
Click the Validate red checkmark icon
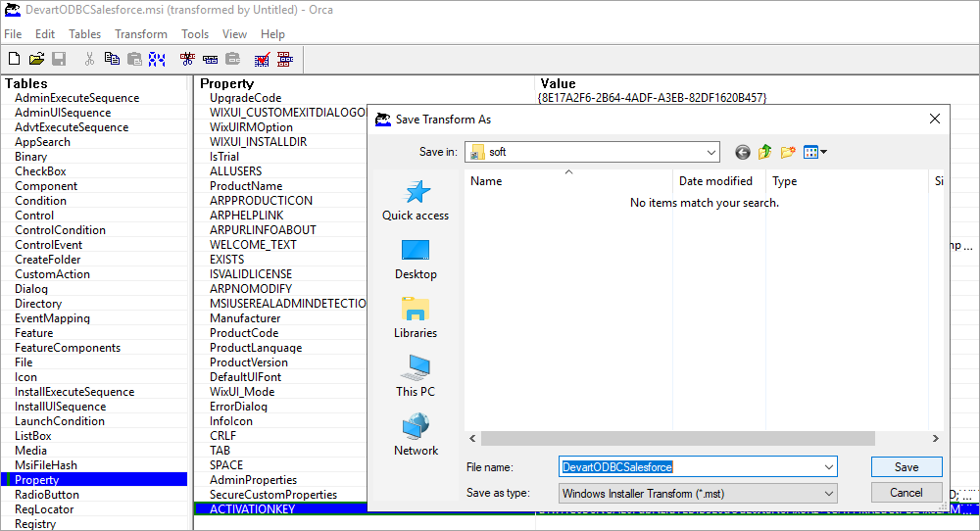263,59
